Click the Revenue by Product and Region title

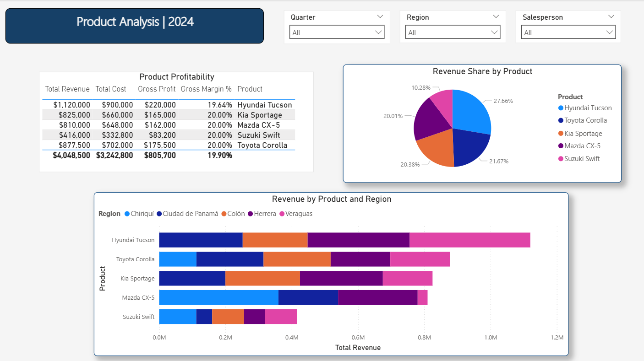332,199
